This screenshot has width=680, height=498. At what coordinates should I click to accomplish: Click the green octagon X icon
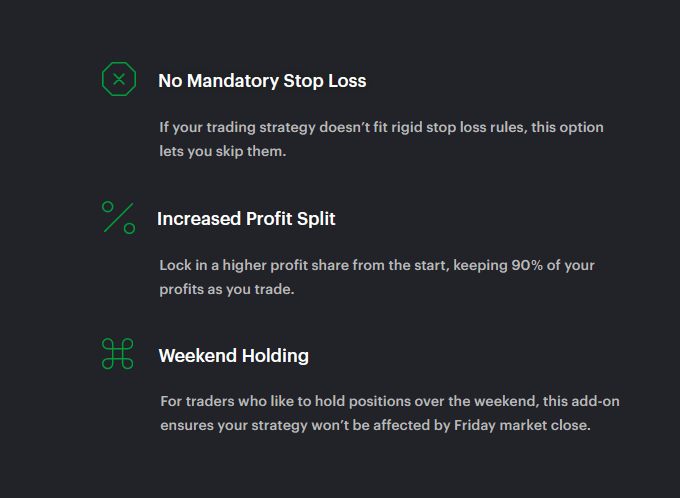(x=119, y=79)
